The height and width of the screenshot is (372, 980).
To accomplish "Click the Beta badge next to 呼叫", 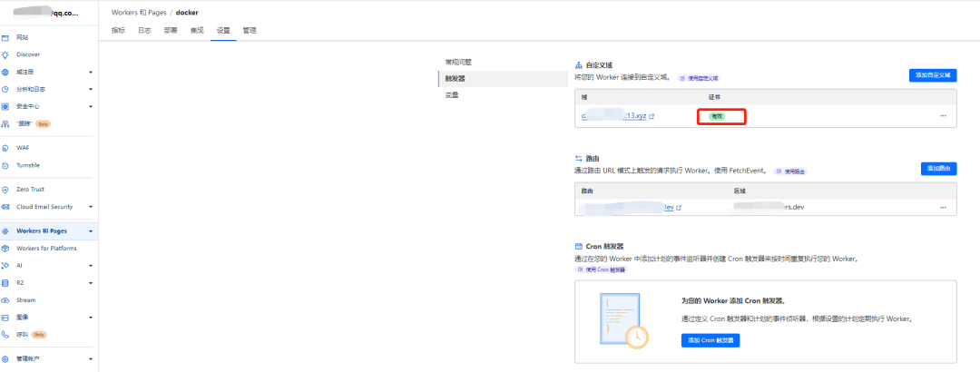I will point(39,335).
